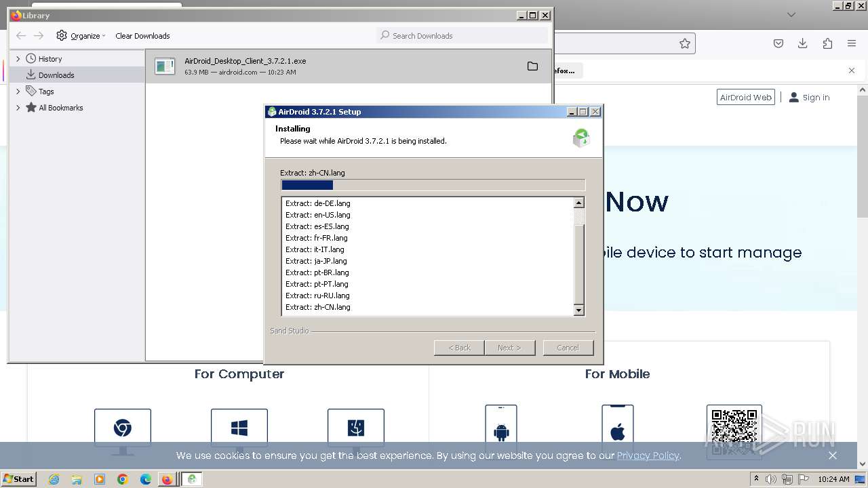The height and width of the screenshot is (488, 868).
Task: Select Tags in the Library sidebar
Action: pos(46,91)
